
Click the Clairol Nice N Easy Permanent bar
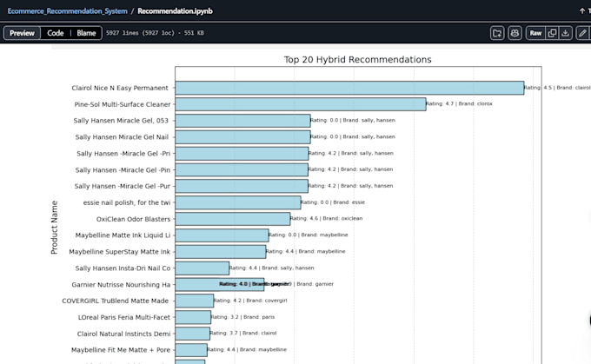pos(349,88)
